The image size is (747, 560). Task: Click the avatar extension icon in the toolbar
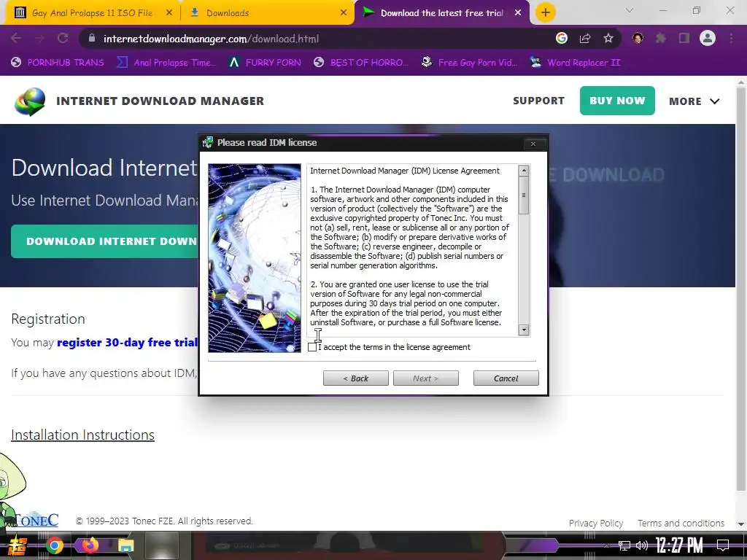click(638, 39)
